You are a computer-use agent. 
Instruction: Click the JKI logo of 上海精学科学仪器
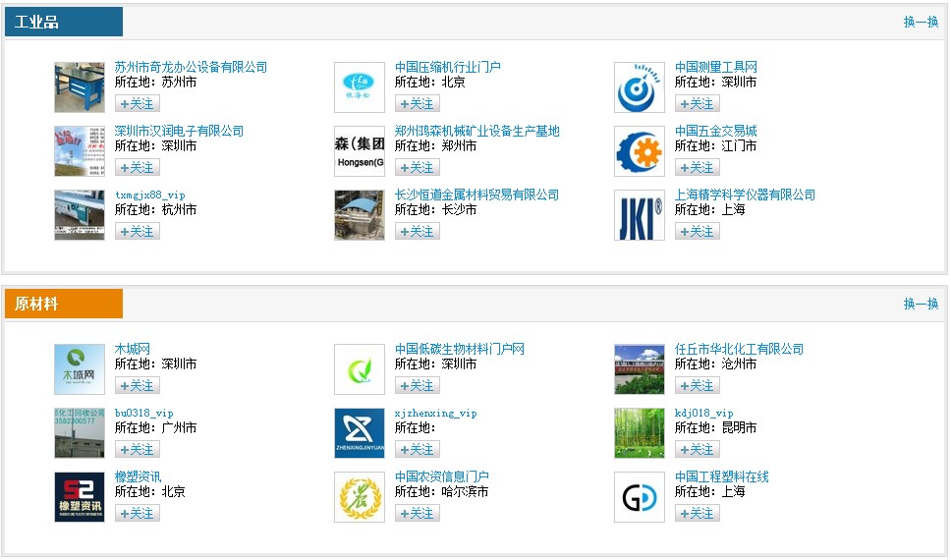(639, 215)
